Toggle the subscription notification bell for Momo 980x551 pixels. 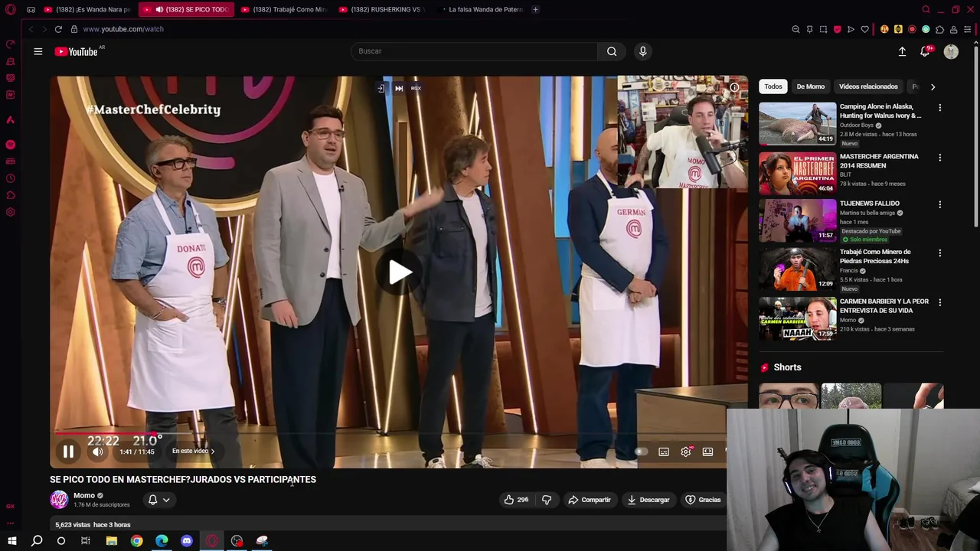pos(152,500)
